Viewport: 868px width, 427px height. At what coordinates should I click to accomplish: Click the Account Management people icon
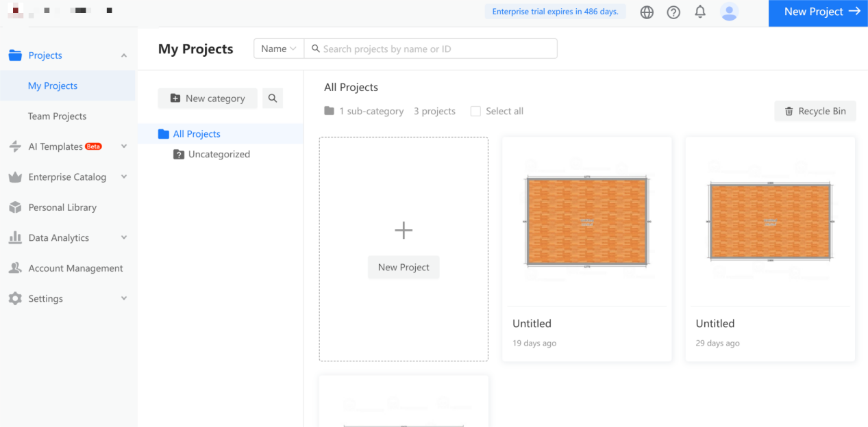click(x=15, y=268)
